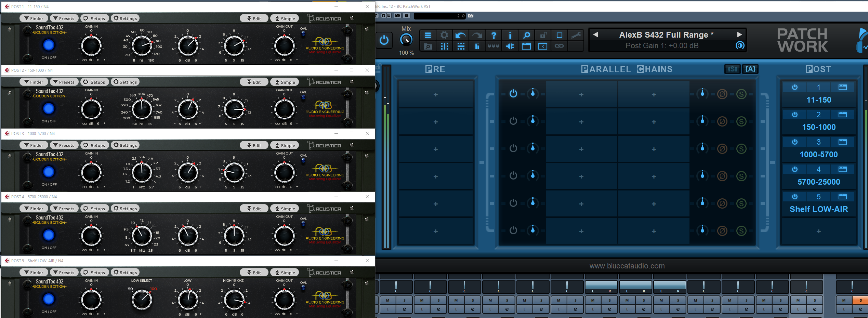Go to next PatchWork preset arrow
This screenshot has height=318, width=868.
click(739, 35)
